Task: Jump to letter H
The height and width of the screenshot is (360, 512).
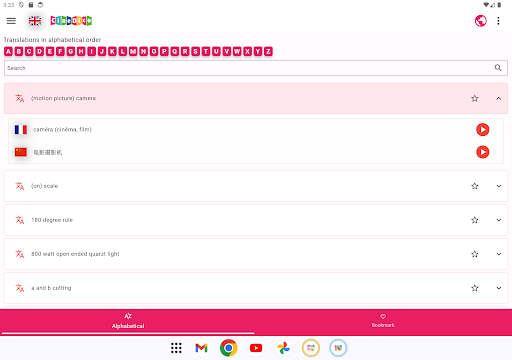Action: coord(81,51)
